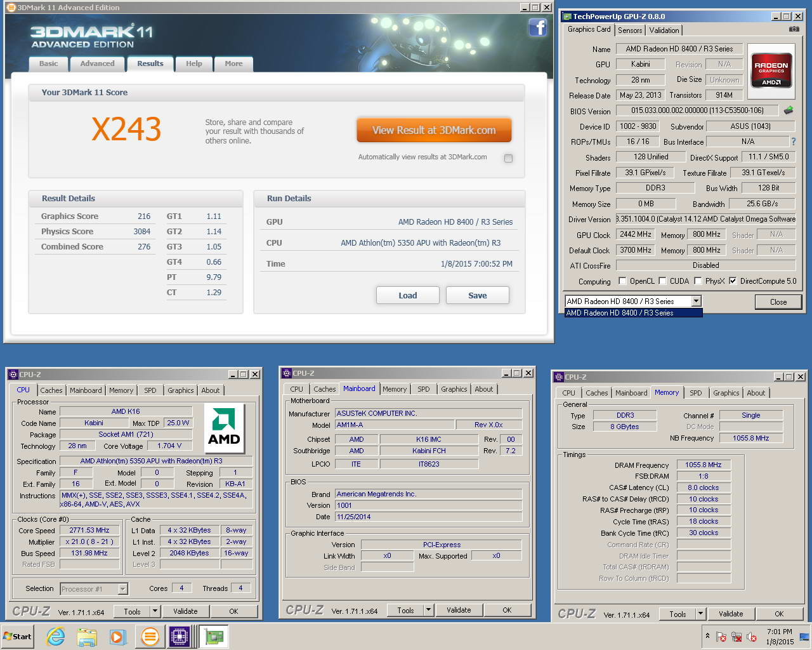
Task: Open the GPU-Z graphics card selector dropdown
Action: coord(696,302)
